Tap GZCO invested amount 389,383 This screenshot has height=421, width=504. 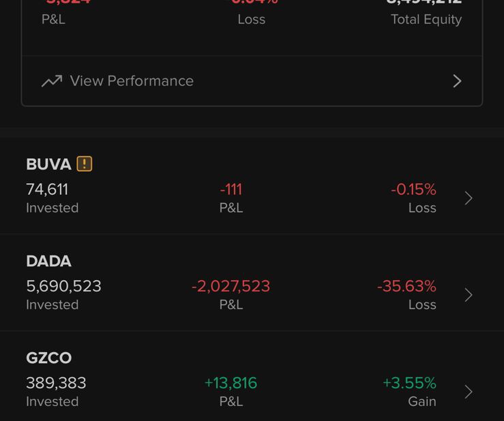(x=56, y=383)
